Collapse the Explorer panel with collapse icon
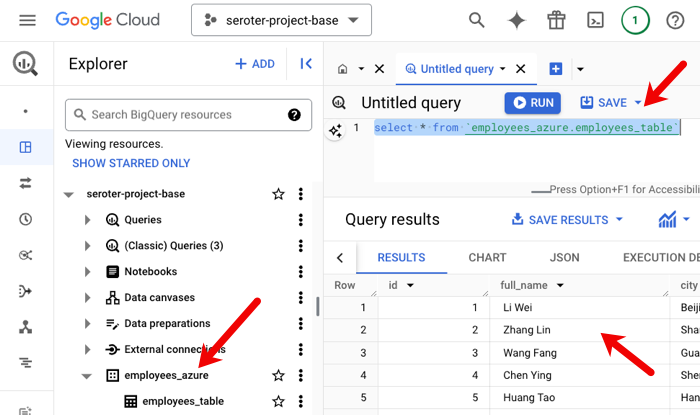The image size is (700, 415). pos(306,64)
